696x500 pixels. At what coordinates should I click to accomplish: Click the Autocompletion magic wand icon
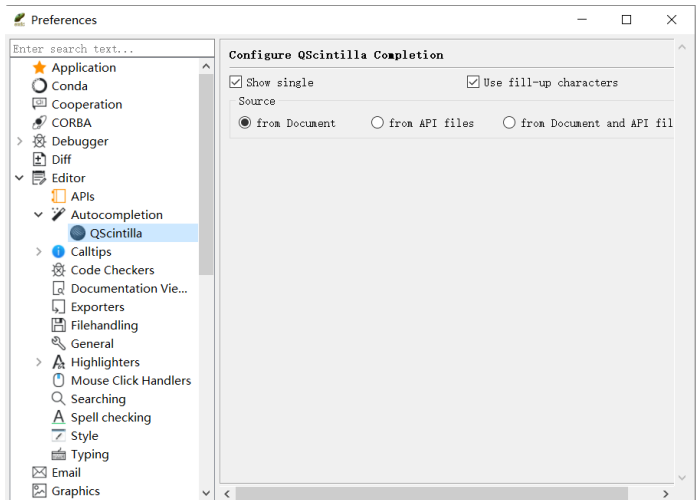pos(58,214)
